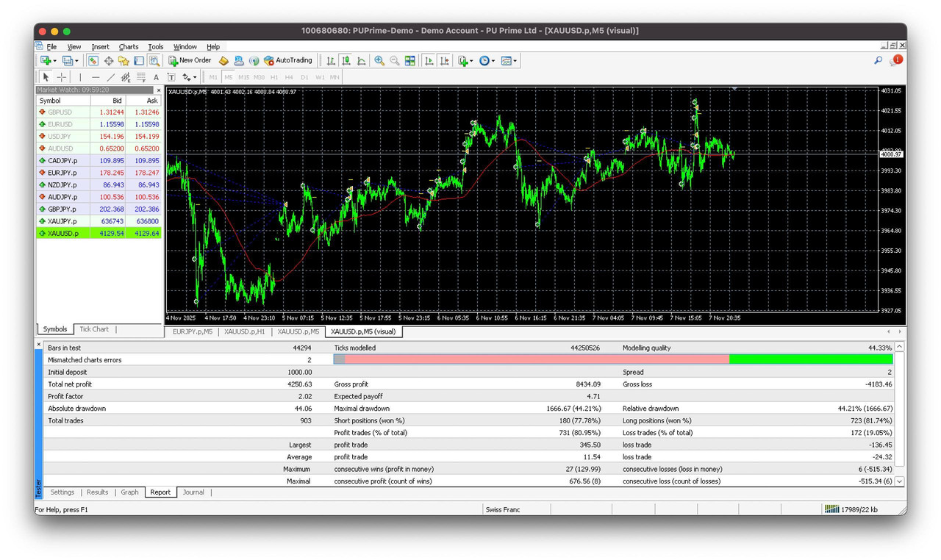Select the horizontal line drawing tool
Image resolution: width=941 pixels, height=560 pixels.
coord(94,77)
